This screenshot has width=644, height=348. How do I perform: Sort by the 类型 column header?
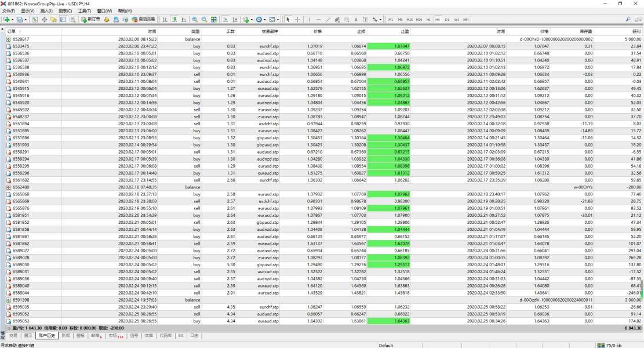[x=195, y=31]
